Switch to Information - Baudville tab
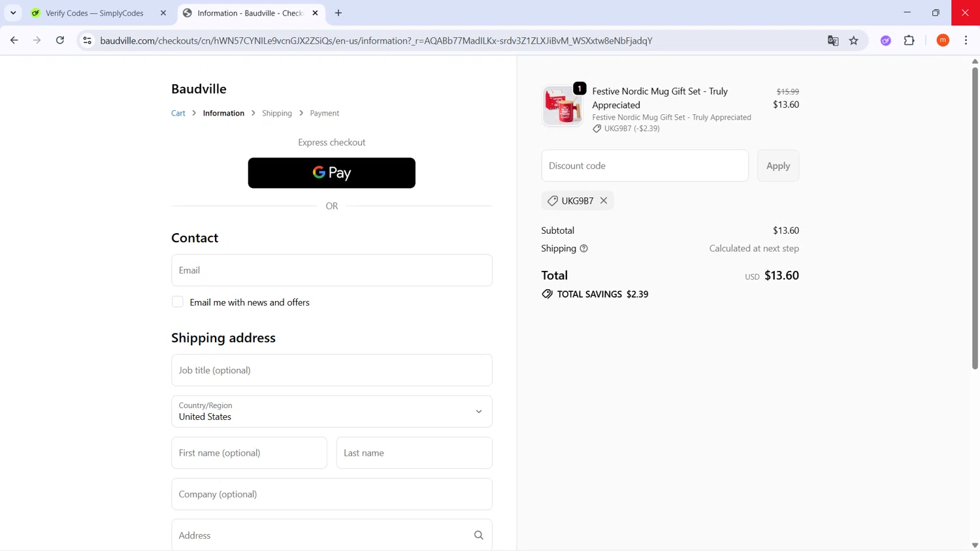This screenshot has height=551, width=980. coord(250,13)
